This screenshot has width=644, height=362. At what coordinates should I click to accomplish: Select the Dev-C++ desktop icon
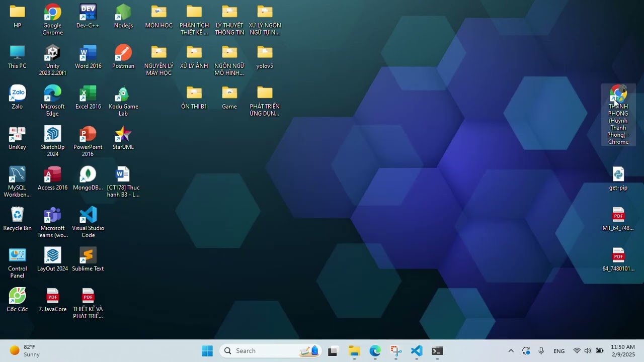click(x=88, y=17)
